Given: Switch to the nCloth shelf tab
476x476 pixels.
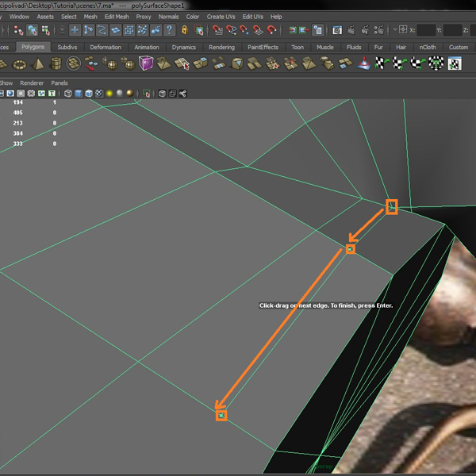Looking at the screenshot, I should (x=427, y=47).
